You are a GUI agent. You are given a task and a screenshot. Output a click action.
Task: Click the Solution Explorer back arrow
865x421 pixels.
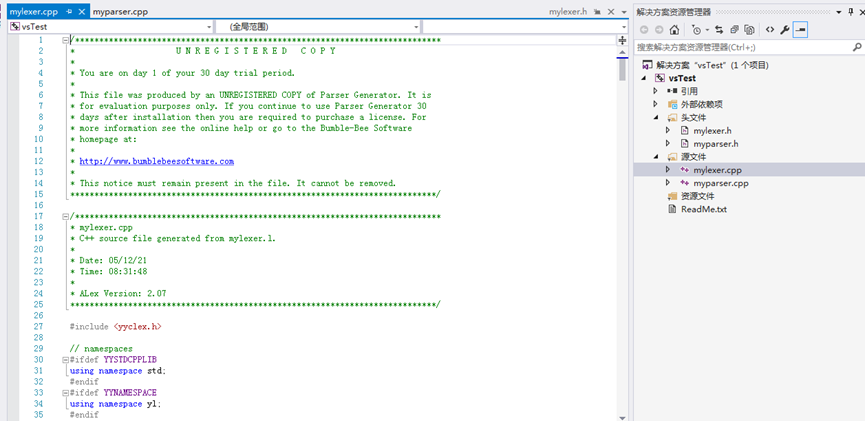coord(644,30)
